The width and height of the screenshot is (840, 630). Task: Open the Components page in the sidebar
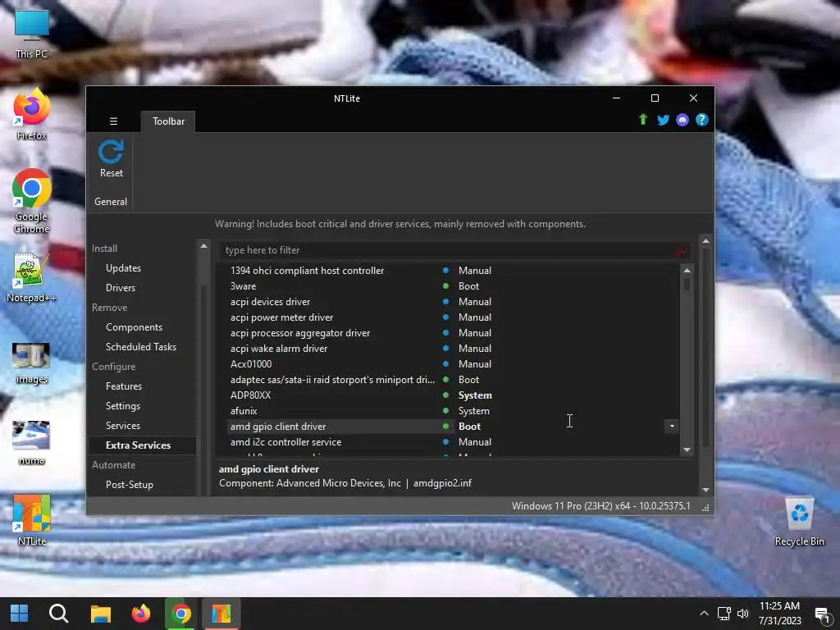[134, 327]
